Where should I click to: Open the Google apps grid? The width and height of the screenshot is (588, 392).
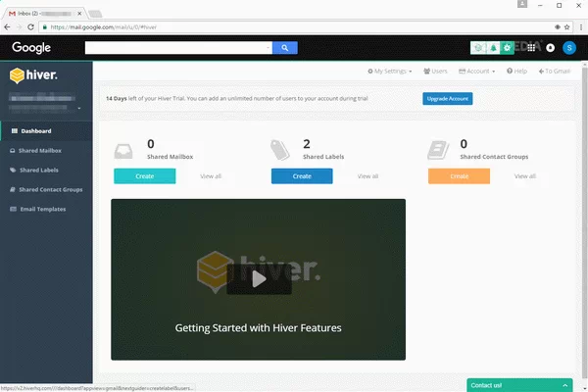(x=532, y=47)
